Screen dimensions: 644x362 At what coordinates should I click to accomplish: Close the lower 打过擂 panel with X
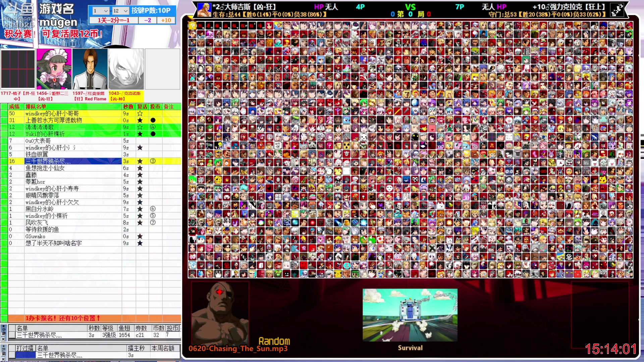(3, 359)
